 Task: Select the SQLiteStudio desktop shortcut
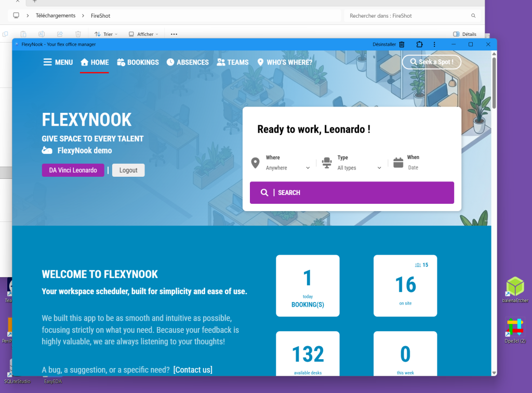coord(17,382)
